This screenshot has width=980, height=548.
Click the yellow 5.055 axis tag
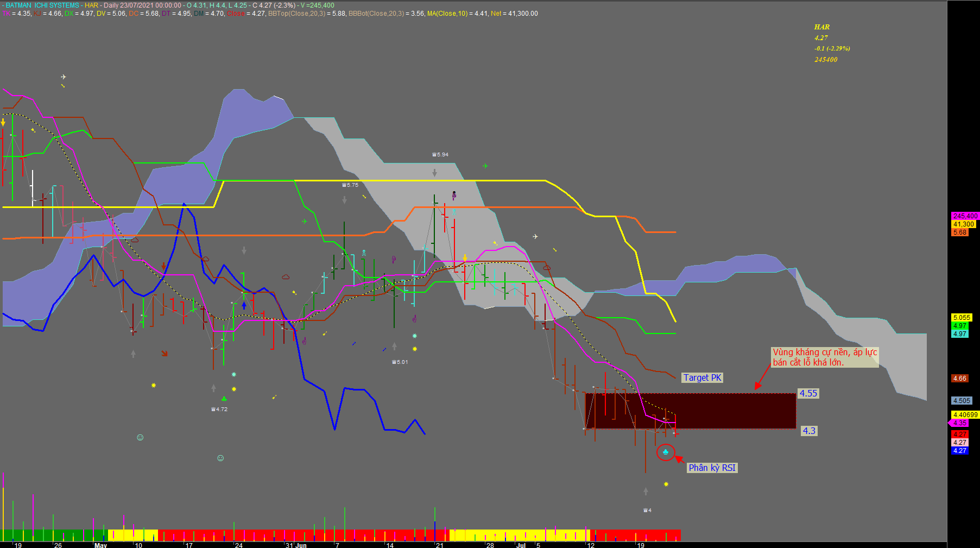pos(962,318)
